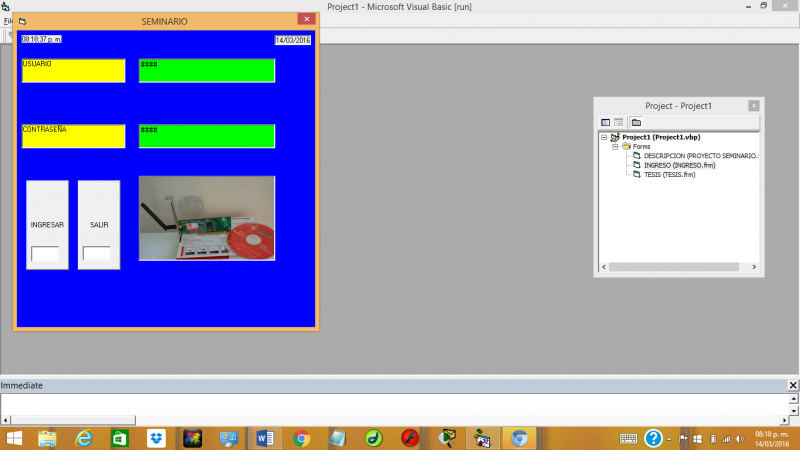This screenshot has width=800, height=450.
Task: Select INGRESO (INGRESO.frm) in project tree
Action: (679, 165)
